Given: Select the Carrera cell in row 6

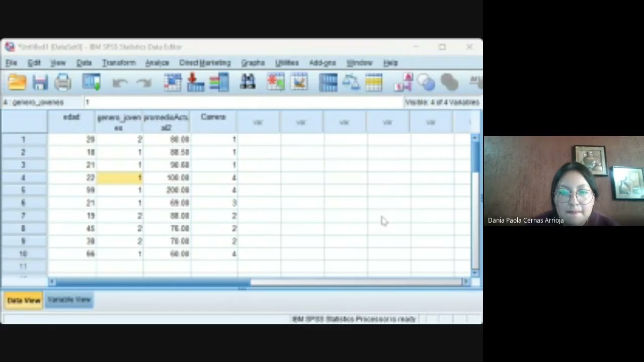Looking at the screenshot, I should 214,203.
